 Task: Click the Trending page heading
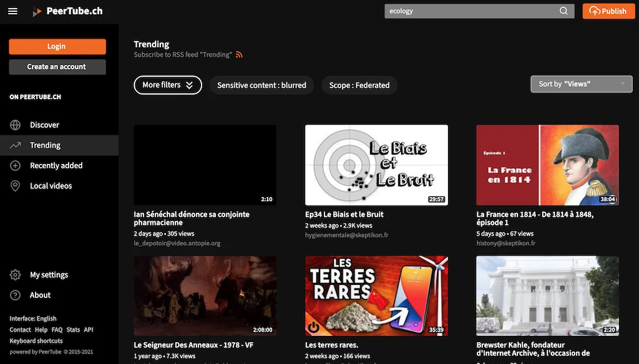tap(152, 44)
